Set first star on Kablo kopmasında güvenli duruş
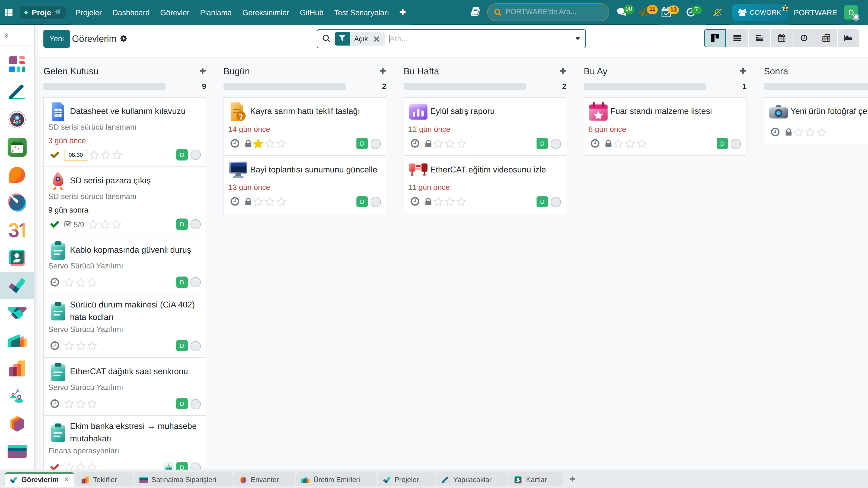 [x=69, y=282]
